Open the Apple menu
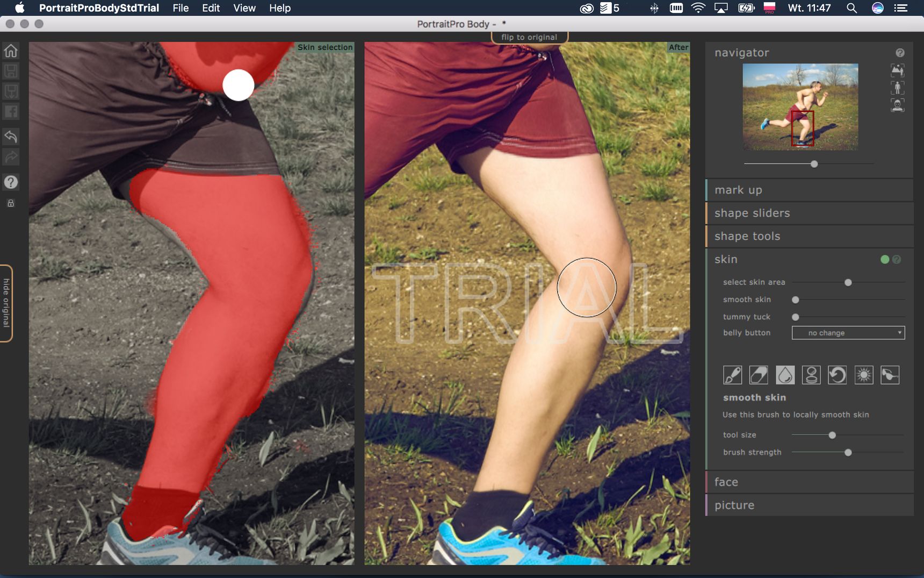Image resolution: width=924 pixels, height=578 pixels. [19, 8]
